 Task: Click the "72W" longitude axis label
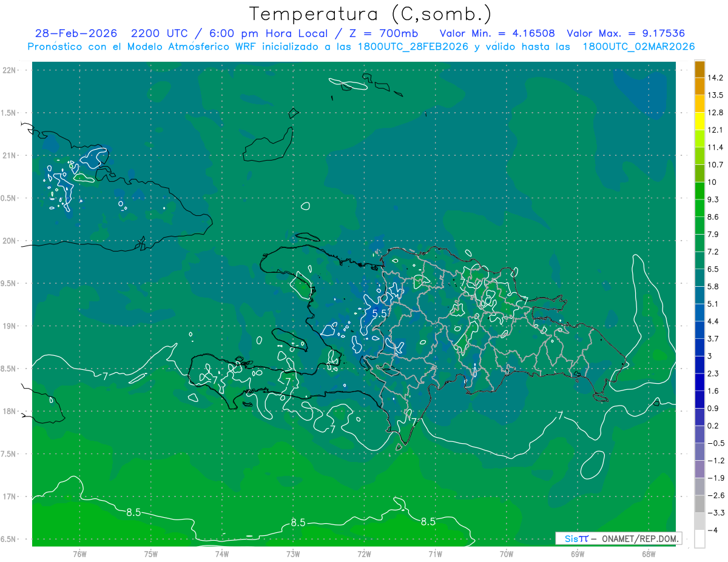tap(364, 554)
